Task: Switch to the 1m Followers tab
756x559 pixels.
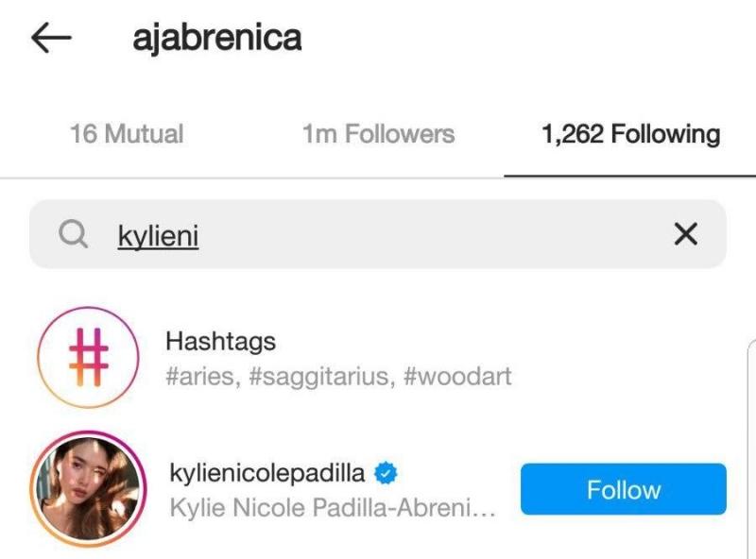Action: tap(379, 133)
